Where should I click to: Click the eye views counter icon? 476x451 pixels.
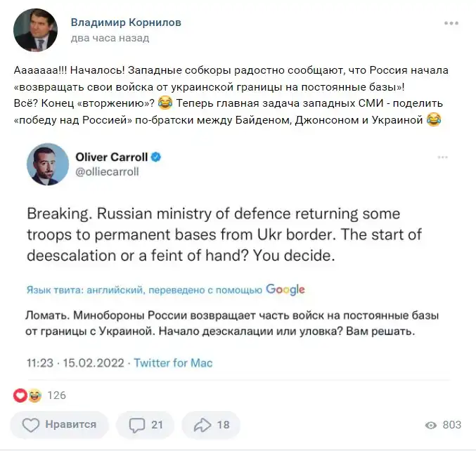click(x=431, y=425)
